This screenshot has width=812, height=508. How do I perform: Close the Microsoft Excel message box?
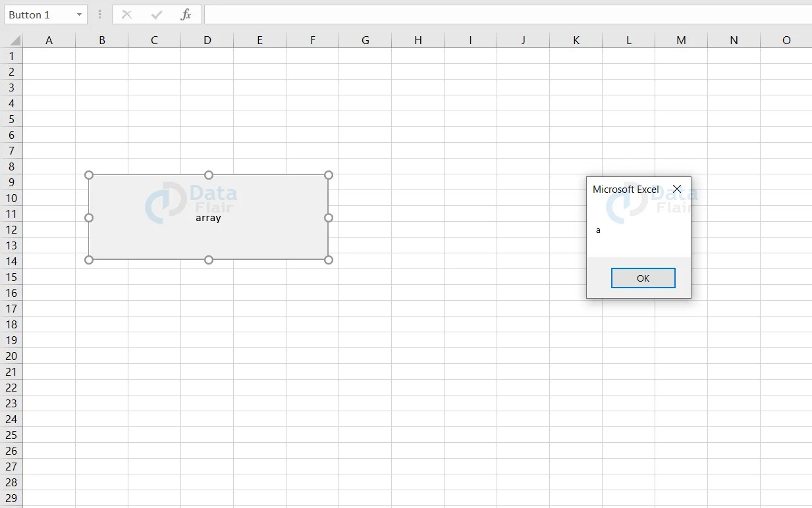point(677,189)
